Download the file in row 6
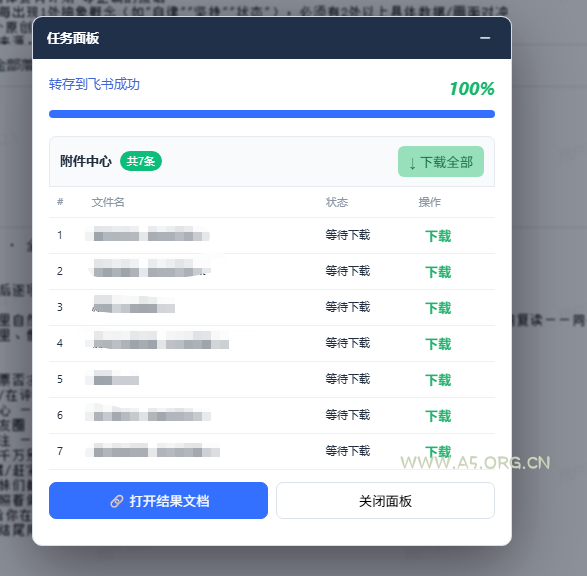Screen dimensions: 587x576 coord(438,416)
